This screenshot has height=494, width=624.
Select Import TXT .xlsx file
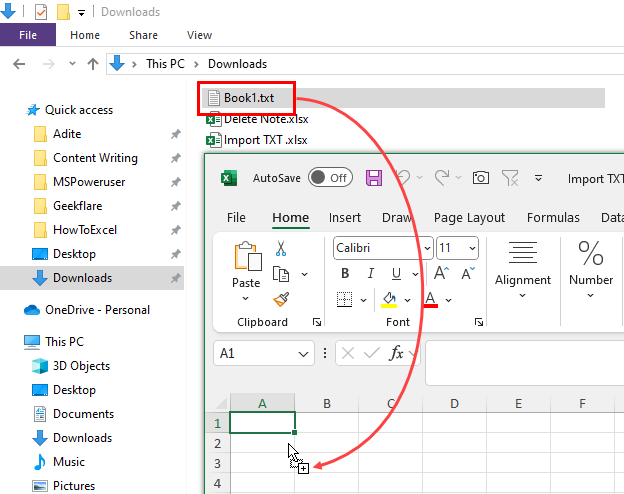[257, 140]
